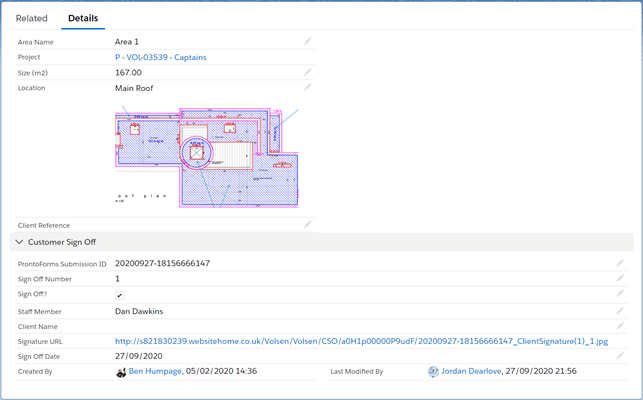Select the Main Roof location value
The image size is (643, 400).
[134, 88]
